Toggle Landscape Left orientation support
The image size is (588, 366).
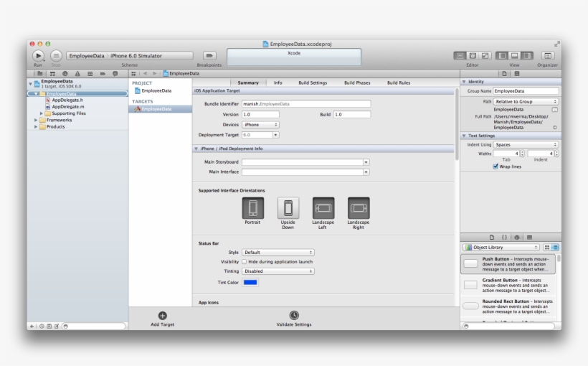tap(323, 208)
